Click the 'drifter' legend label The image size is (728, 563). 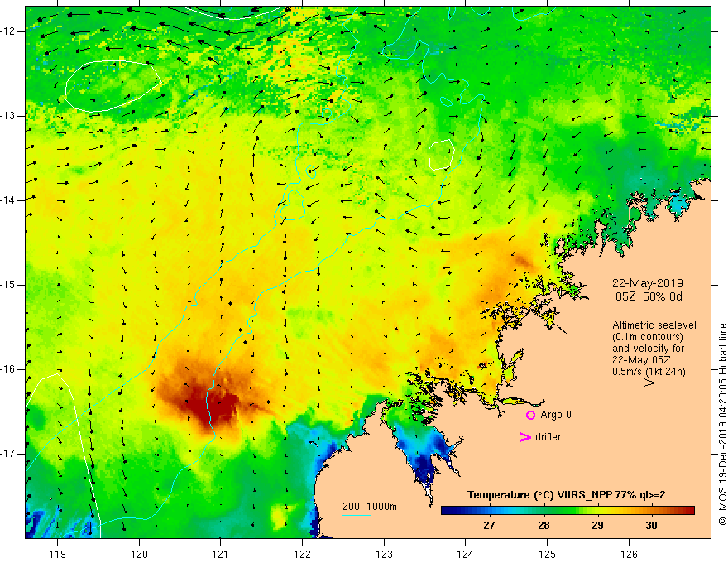(548, 437)
